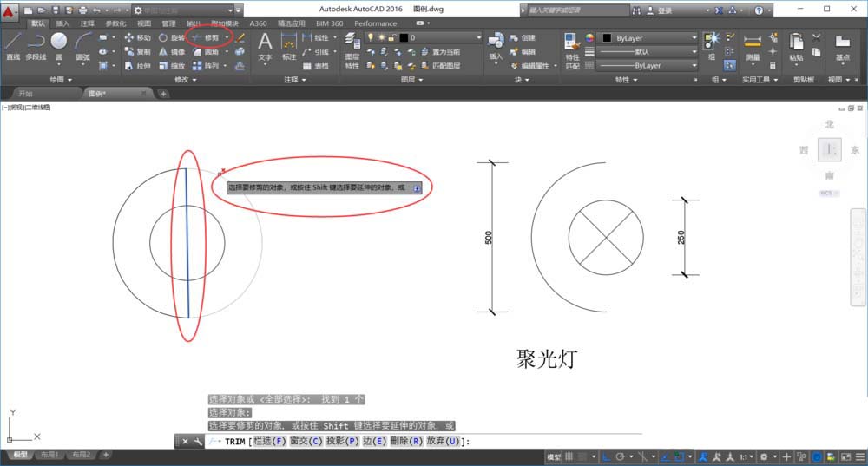This screenshot has width=868, height=466.
Task: Toggle polar tracking in status bar
Action: point(621,456)
